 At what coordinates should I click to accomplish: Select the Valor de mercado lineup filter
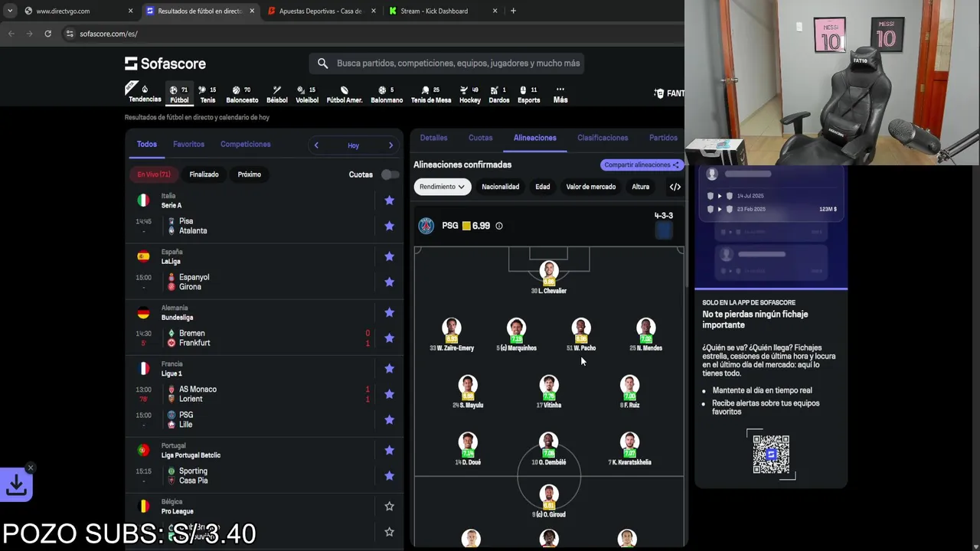(x=590, y=187)
